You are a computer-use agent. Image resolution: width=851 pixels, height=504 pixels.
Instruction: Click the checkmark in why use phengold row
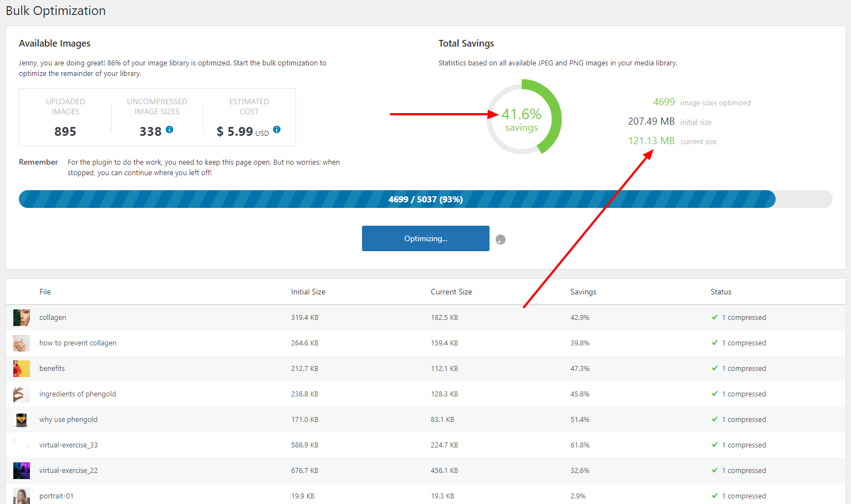[715, 419]
